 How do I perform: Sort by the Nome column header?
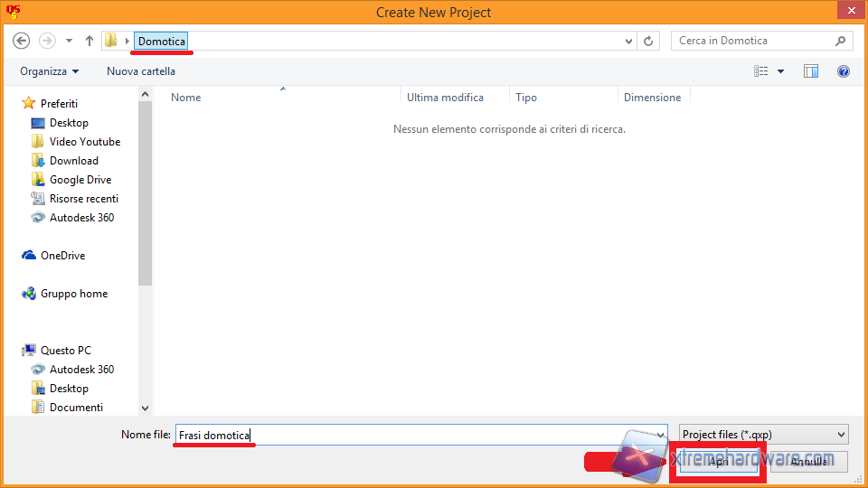pos(186,98)
